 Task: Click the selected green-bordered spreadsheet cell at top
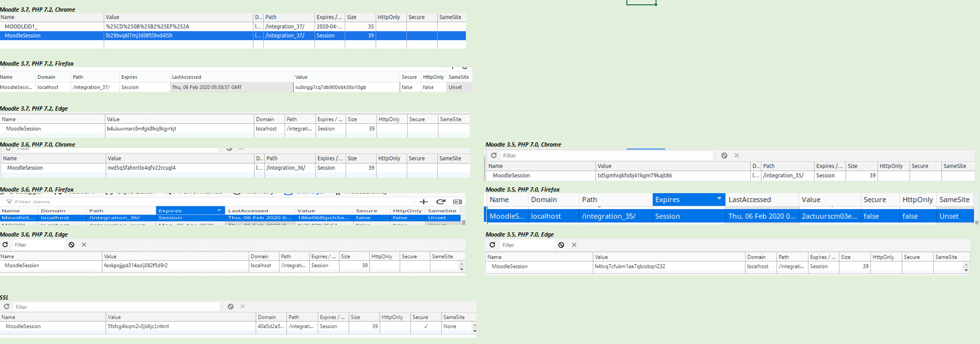pos(641,2)
